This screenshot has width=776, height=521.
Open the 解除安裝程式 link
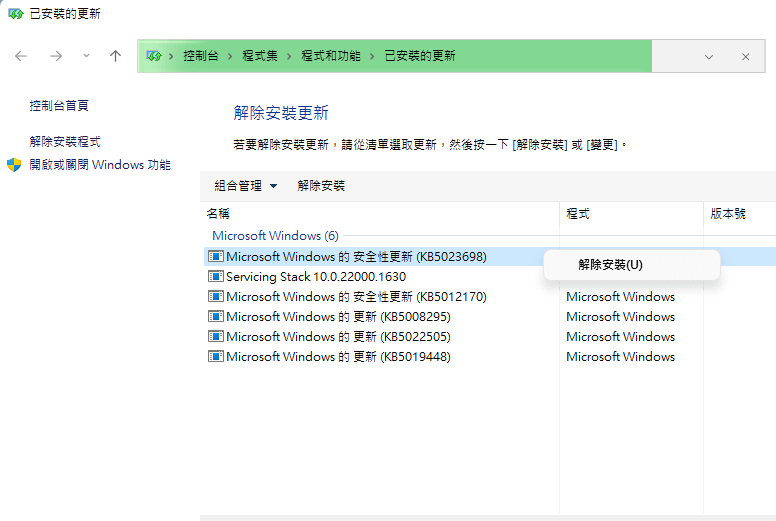tap(65, 142)
